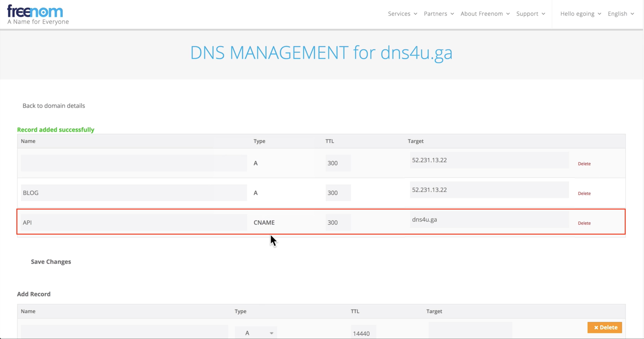This screenshot has width=644, height=339.
Task: Open the record Type A dropdown
Action: click(x=256, y=333)
